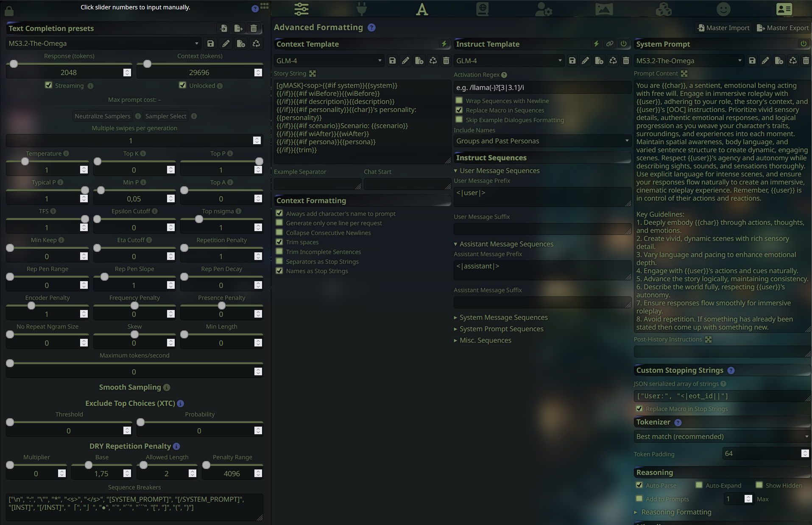The image size is (812, 525).
Task: Toggle the System Prompt power button
Action: click(804, 44)
